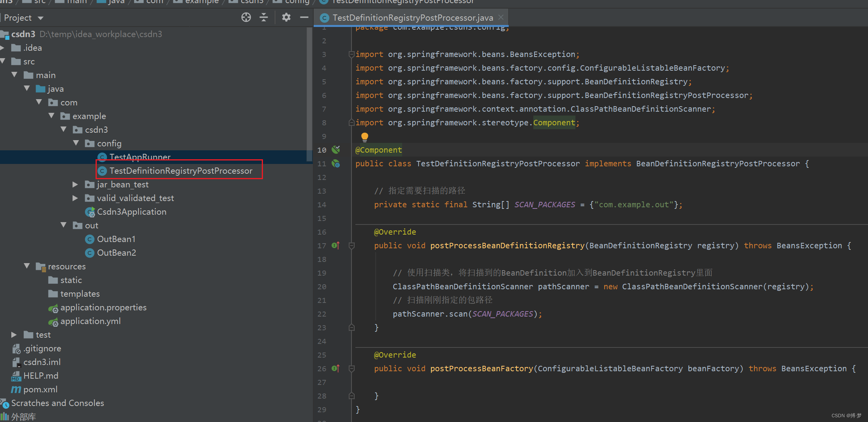Open application.properties file
The width and height of the screenshot is (868, 422).
[103, 307]
